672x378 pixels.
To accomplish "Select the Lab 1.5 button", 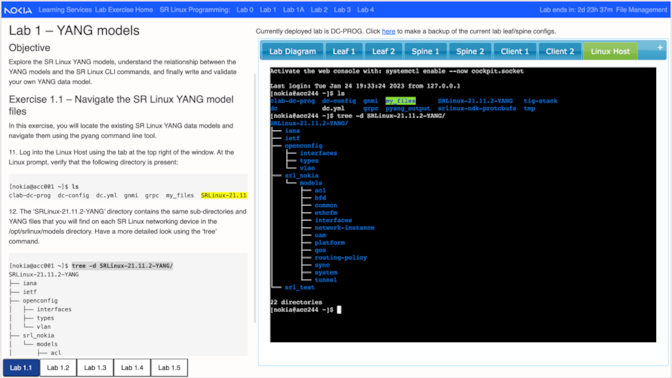I will 169,368.
